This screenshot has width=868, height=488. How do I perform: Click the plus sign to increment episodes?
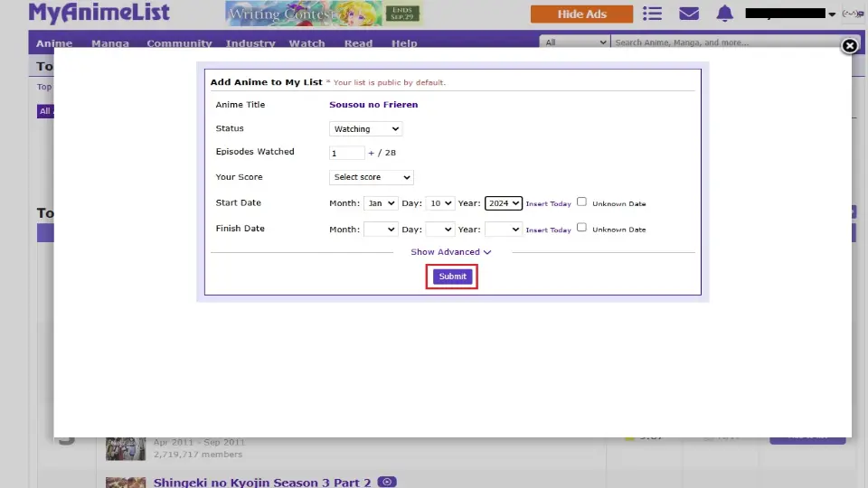click(x=371, y=153)
